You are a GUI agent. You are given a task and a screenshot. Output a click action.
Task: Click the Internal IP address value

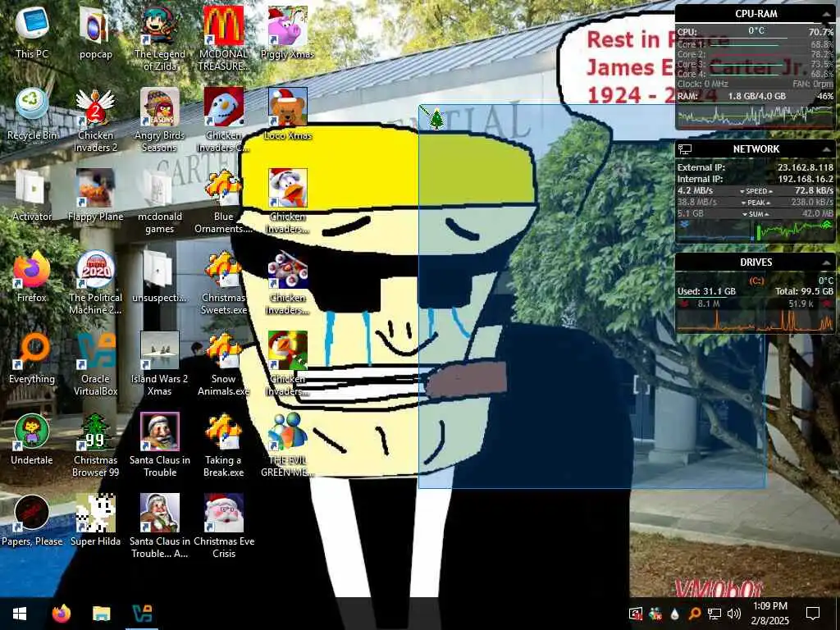click(806, 179)
